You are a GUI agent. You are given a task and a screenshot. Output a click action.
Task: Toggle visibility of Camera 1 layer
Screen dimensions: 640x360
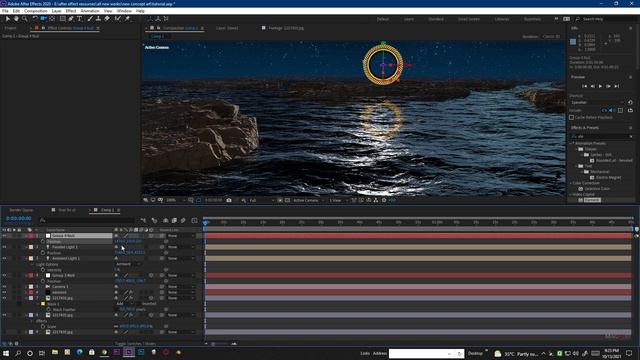pyautogui.click(x=4, y=287)
